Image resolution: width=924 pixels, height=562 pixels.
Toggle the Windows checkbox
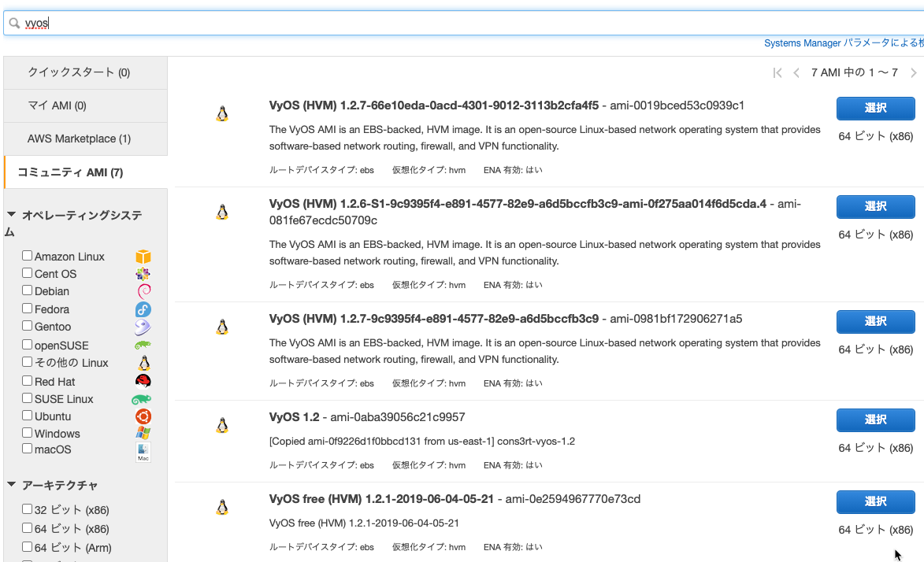[27, 432]
